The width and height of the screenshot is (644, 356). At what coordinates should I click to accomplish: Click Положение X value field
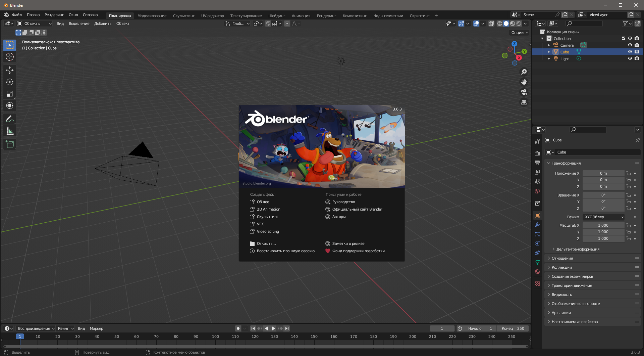pos(603,173)
